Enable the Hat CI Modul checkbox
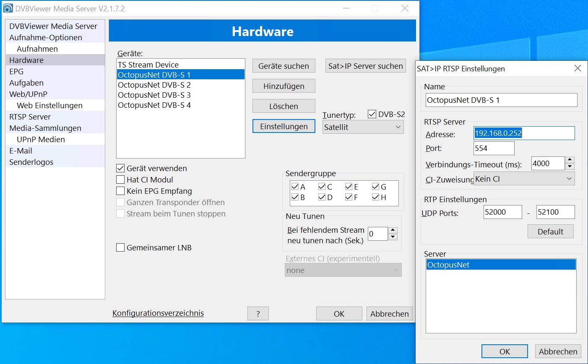This screenshot has width=588, height=364. pyautogui.click(x=120, y=179)
